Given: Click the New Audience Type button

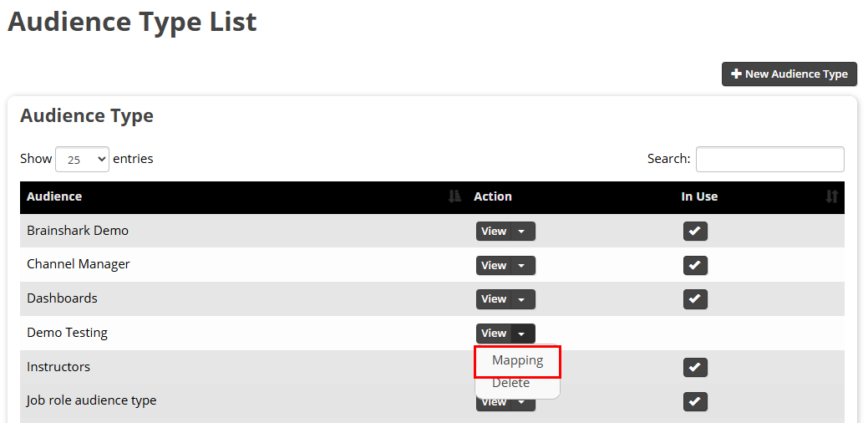Looking at the screenshot, I should click(789, 74).
